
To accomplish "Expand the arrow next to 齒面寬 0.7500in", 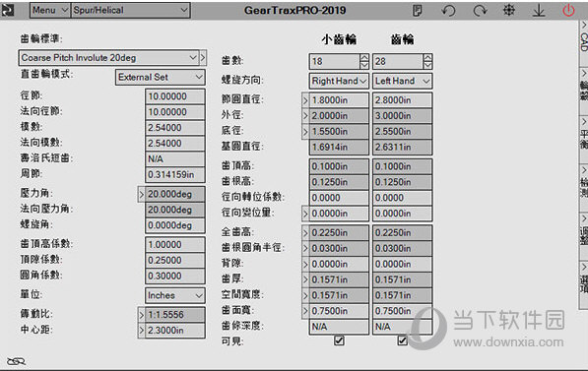I will 305,311.
